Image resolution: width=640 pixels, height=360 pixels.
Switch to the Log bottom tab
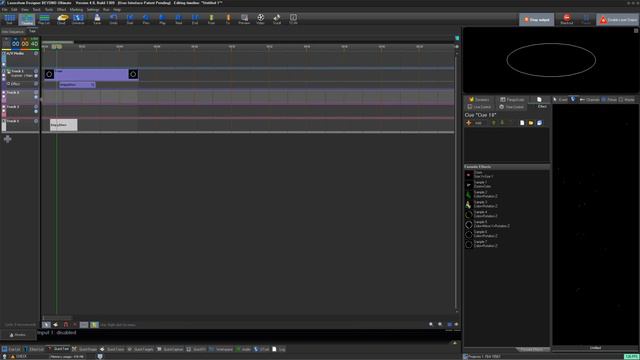(x=279, y=349)
